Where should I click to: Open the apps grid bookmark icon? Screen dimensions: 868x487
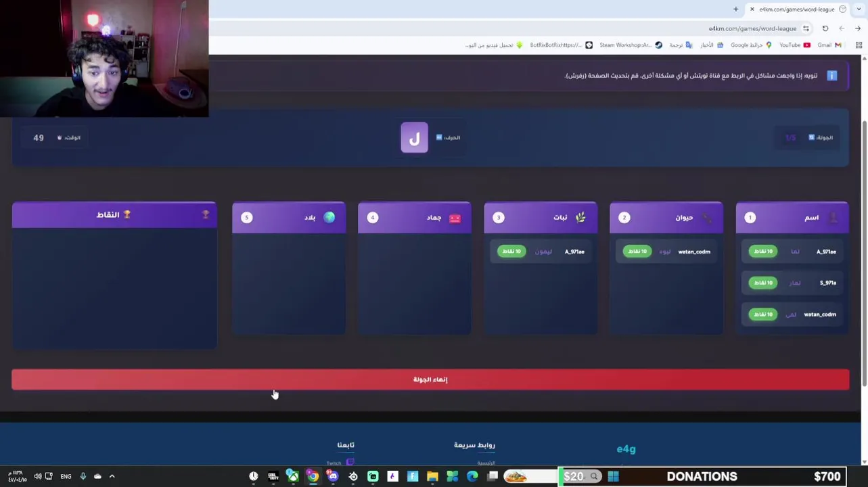tap(859, 45)
